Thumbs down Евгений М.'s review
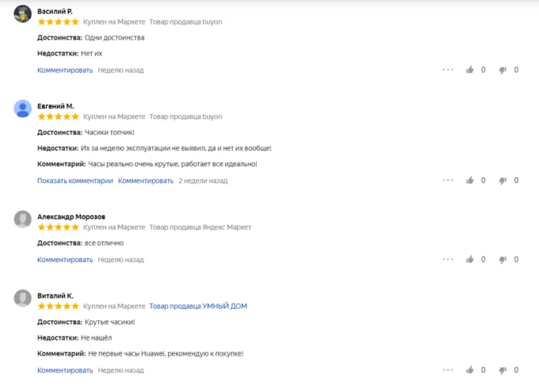 coord(503,181)
